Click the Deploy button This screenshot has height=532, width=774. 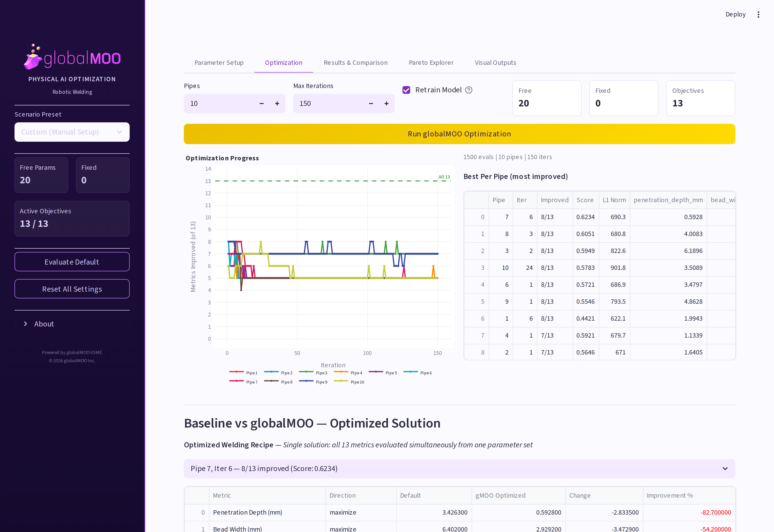tap(735, 14)
